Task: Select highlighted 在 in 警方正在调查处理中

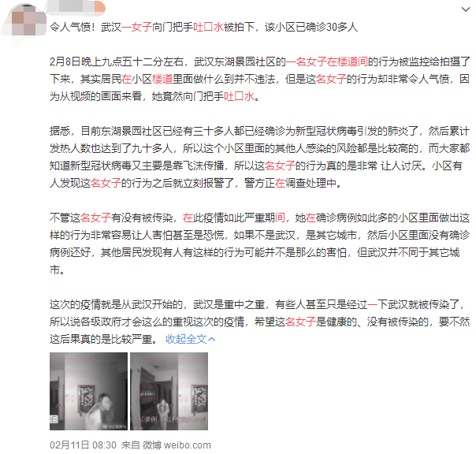Action: (280, 183)
